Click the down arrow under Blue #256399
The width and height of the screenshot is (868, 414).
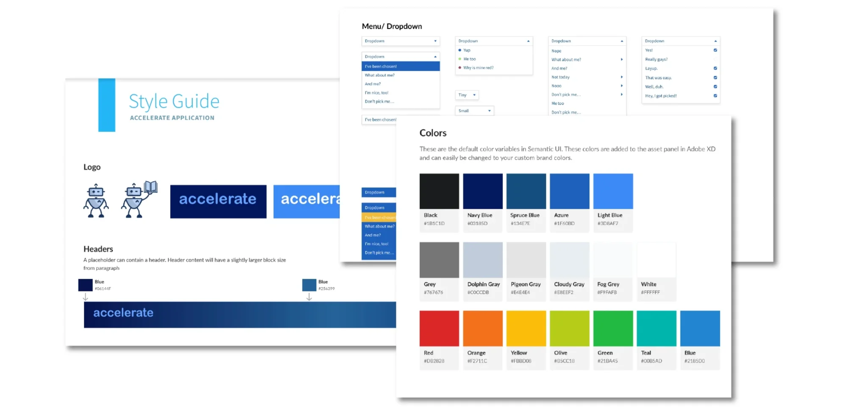309,297
